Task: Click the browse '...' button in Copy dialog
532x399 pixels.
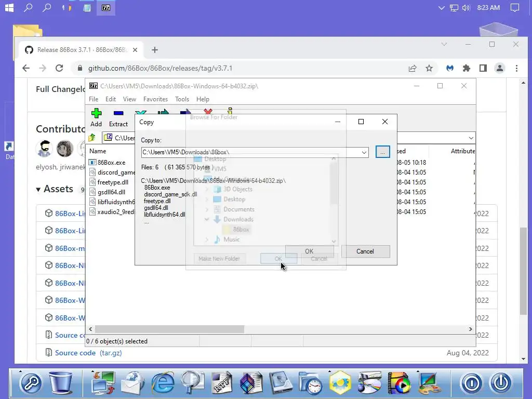Action: click(x=382, y=152)
